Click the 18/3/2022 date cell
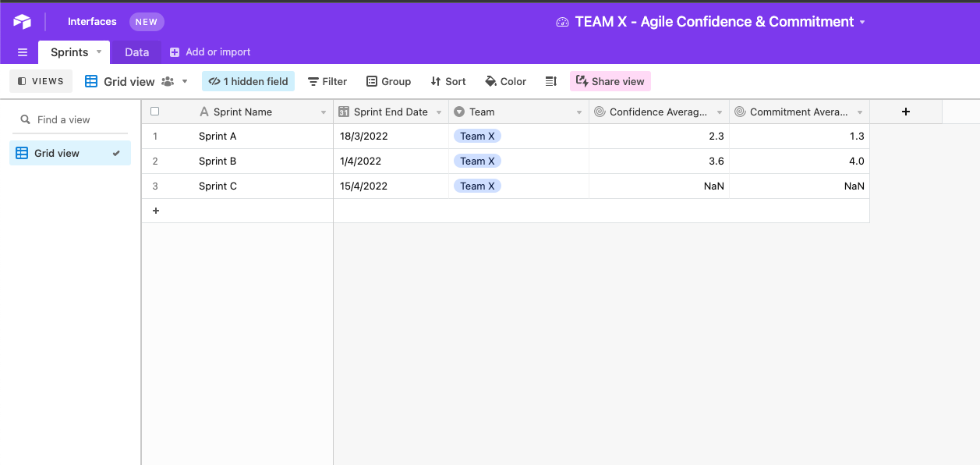 (x=391, y=136)
